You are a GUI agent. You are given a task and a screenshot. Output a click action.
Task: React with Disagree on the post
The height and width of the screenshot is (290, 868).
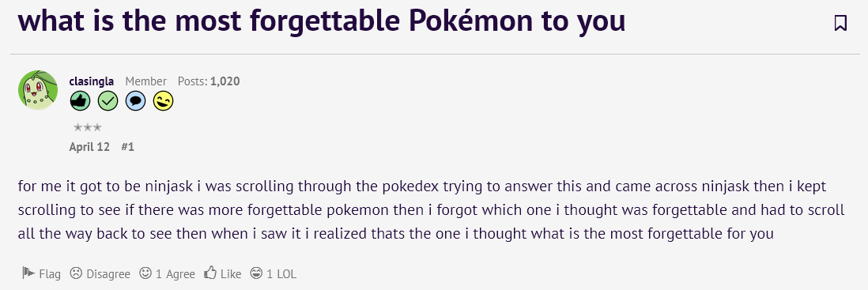click(x=100, y=273)
